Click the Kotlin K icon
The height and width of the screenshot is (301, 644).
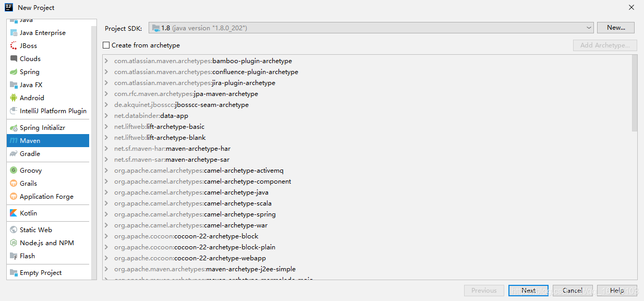click(14, 213)
